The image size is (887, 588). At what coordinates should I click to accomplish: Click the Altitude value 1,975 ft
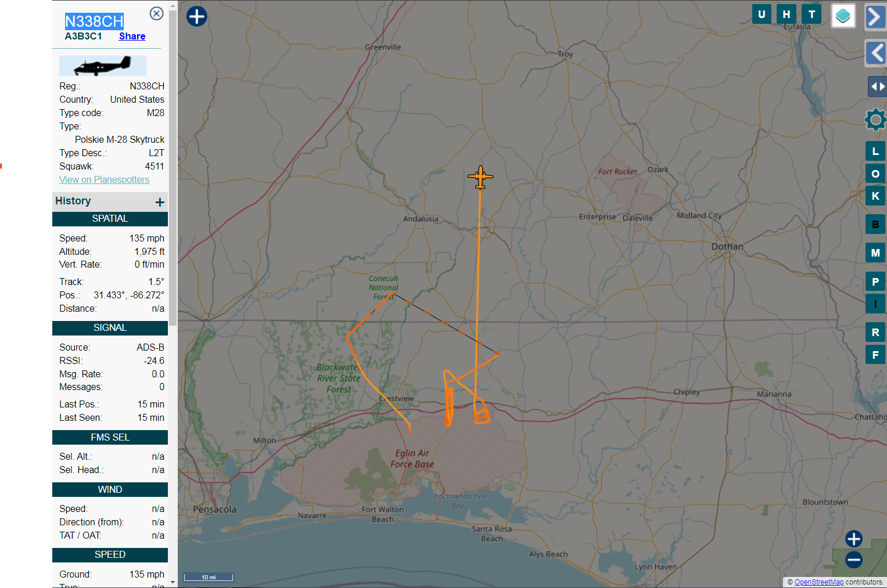[149, 251]
